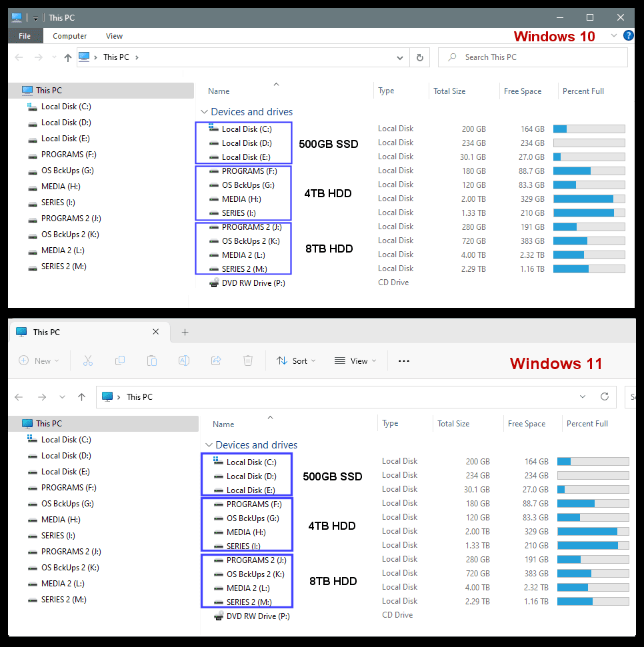Click the This PC icon in Windows 11 address bar

pos(107,396)
